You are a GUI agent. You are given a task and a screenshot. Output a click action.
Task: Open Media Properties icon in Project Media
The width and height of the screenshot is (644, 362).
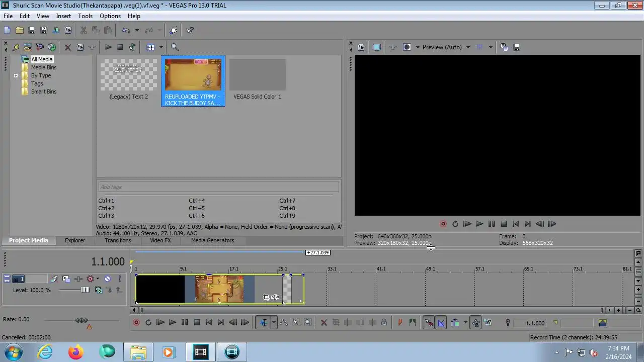(x=79, y=47)
